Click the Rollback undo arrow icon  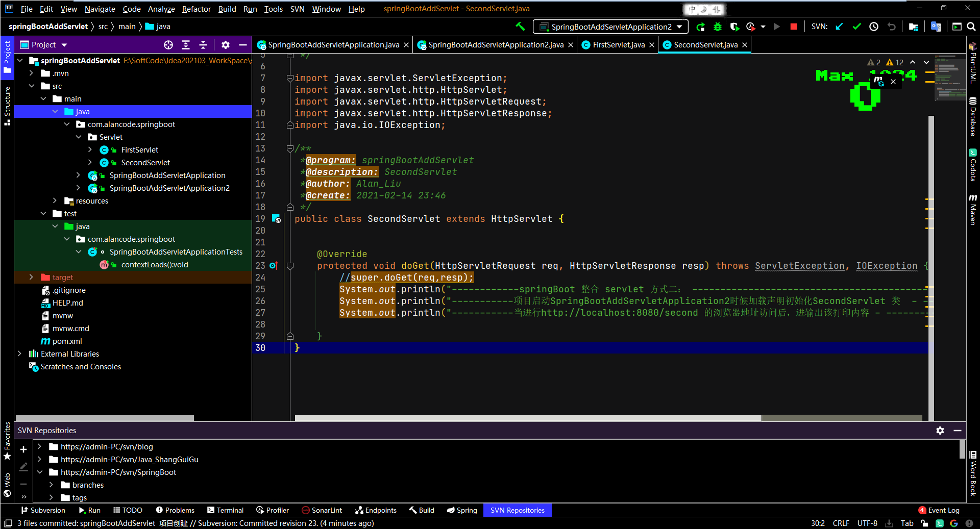coord(891,27)
